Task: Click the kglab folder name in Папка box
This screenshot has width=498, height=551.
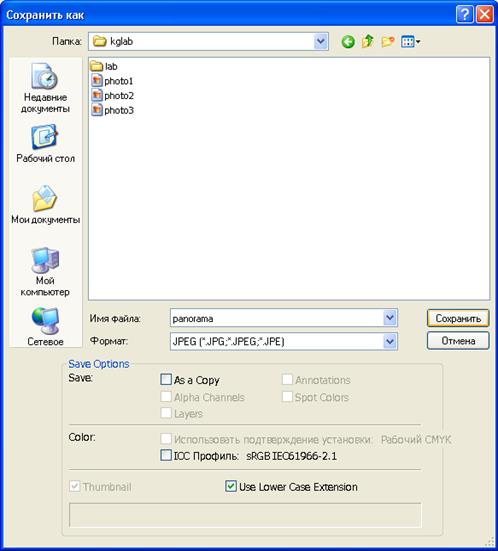Action: click(x=121, y=41)
